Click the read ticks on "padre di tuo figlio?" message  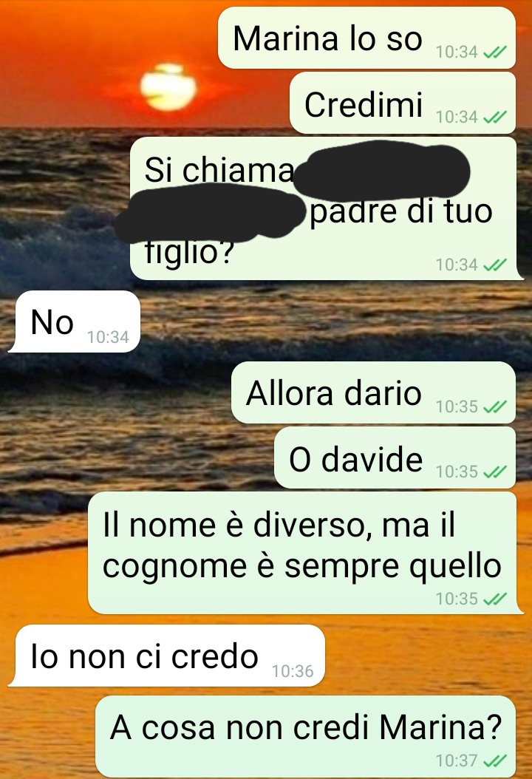pos(495,265)
